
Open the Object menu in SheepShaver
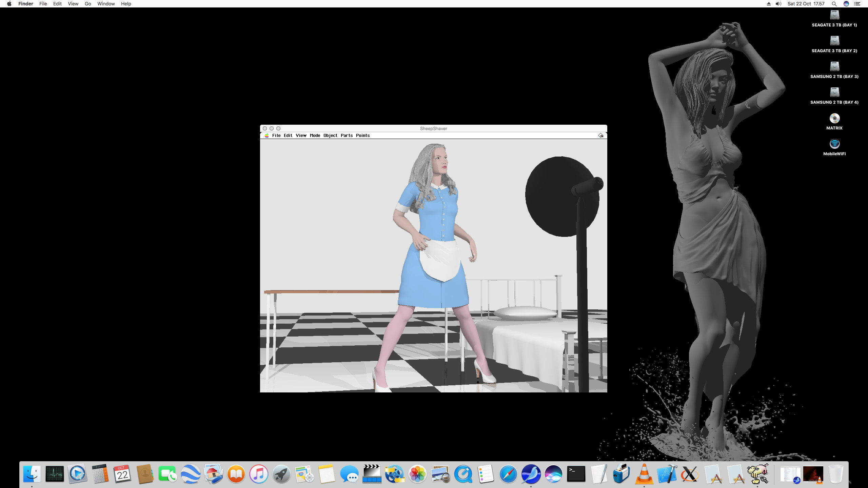tap(330, 136)
